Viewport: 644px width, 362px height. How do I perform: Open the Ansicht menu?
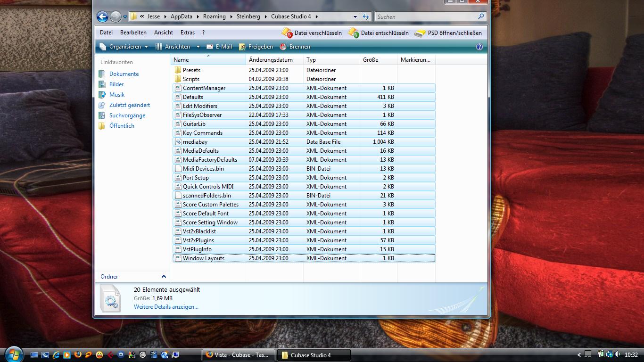[x=164, y=33]
